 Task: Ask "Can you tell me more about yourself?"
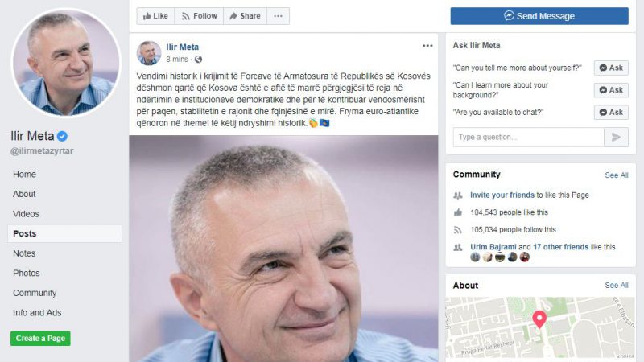click(611, 68)
